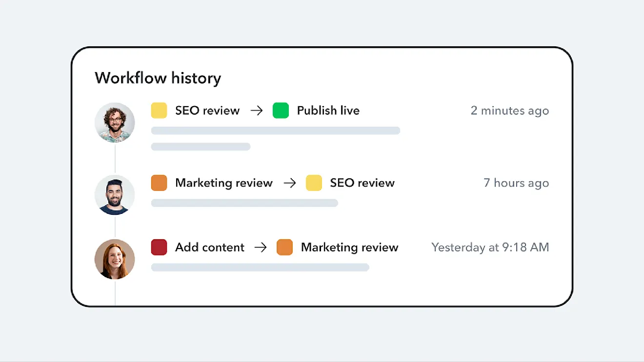Click the description bar under the Add content entry

(x=260, y=267)
